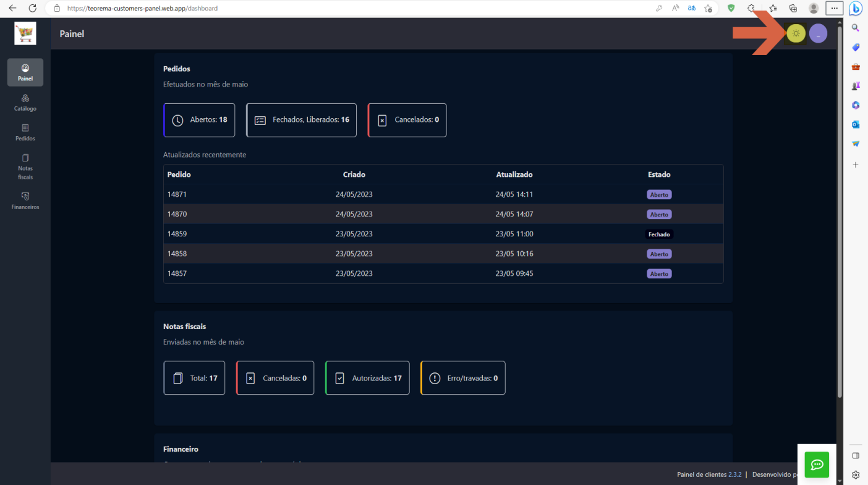868x485 pixels.
Task: Click the Criado column header
Action: 354,174
